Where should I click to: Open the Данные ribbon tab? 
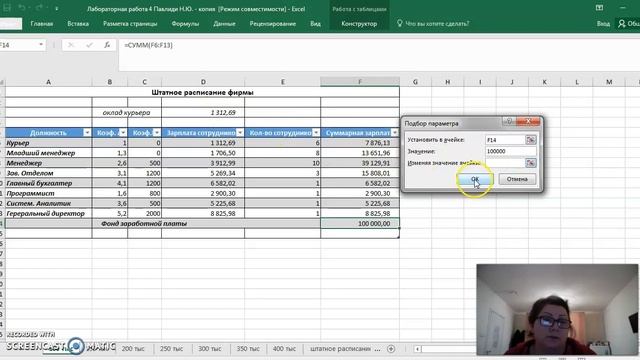pos(224,24)
